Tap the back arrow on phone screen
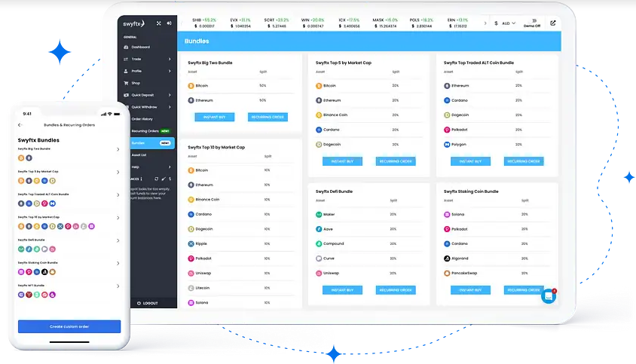 coord(20,125)
